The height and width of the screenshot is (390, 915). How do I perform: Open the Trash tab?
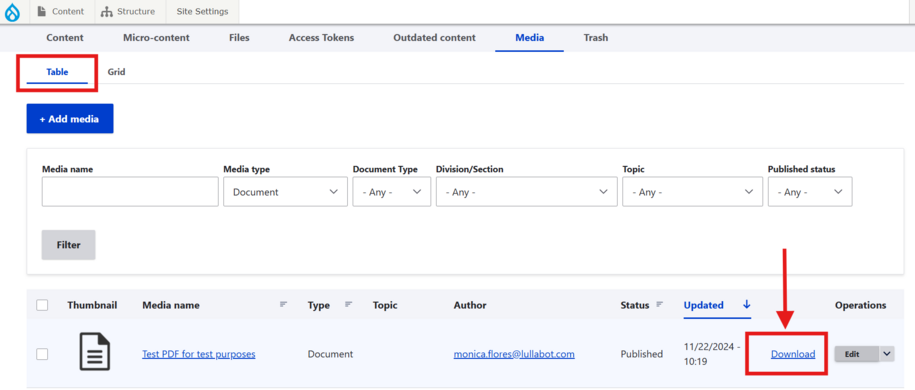pyautogui.click(x=596, y=37)
